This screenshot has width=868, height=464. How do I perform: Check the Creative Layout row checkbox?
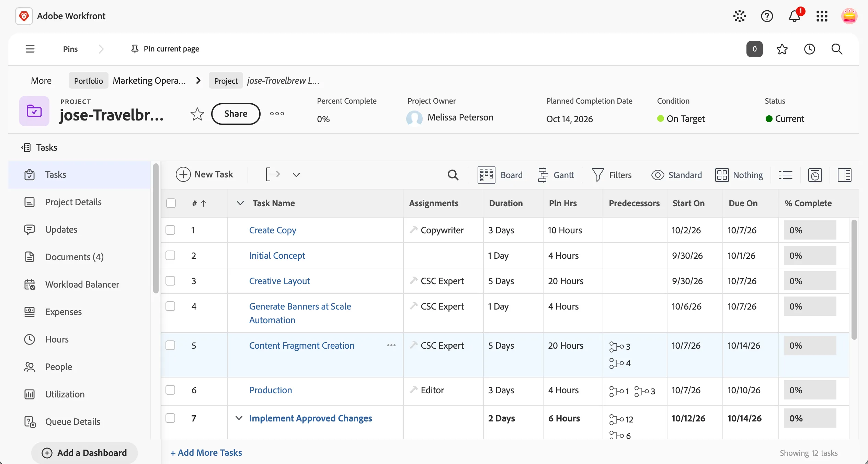coord(170,281)
